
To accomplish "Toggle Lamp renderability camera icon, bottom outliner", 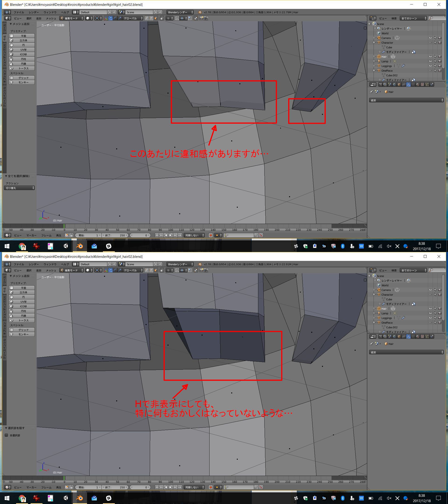I will coord(440,313).
